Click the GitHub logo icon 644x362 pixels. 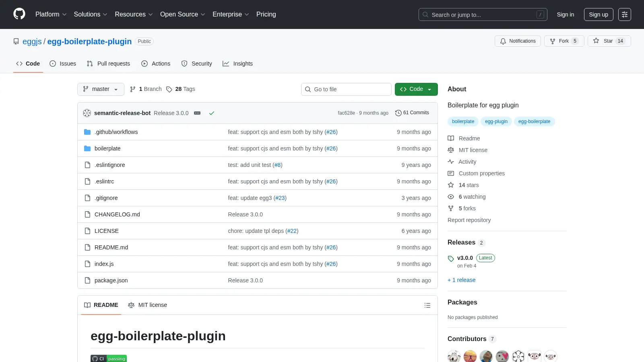[x=19, y=14]
